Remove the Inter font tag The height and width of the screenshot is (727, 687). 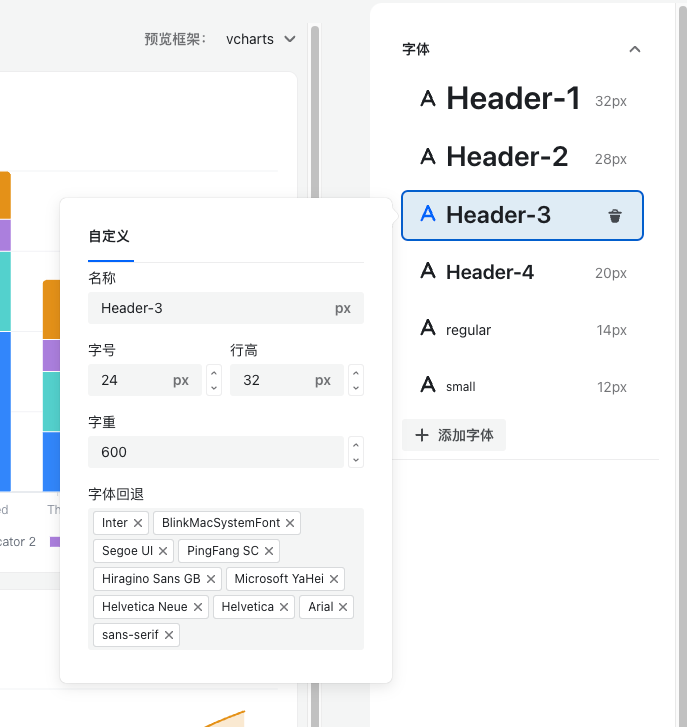[x=138, y=523]
